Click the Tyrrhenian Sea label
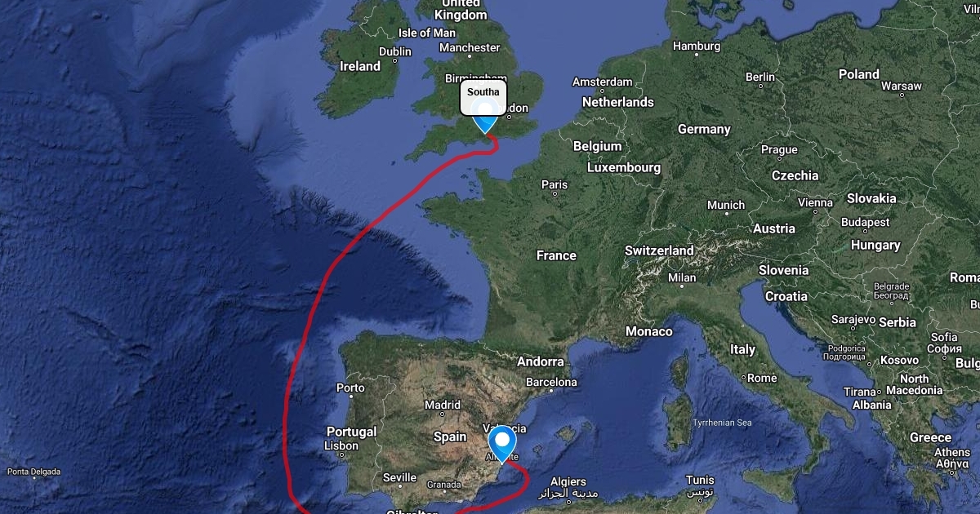Image resolution: width=980 pixels, height=514 pixels. click(722, 423)
